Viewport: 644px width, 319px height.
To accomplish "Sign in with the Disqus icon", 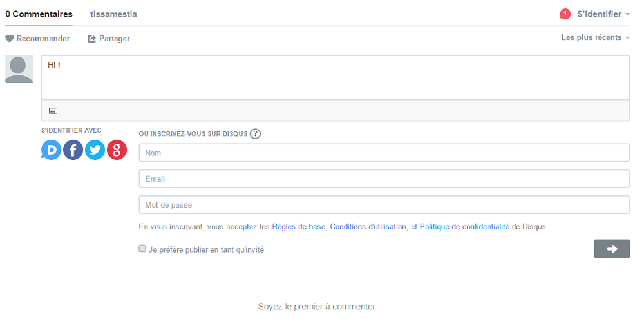I will pos(52,150).
